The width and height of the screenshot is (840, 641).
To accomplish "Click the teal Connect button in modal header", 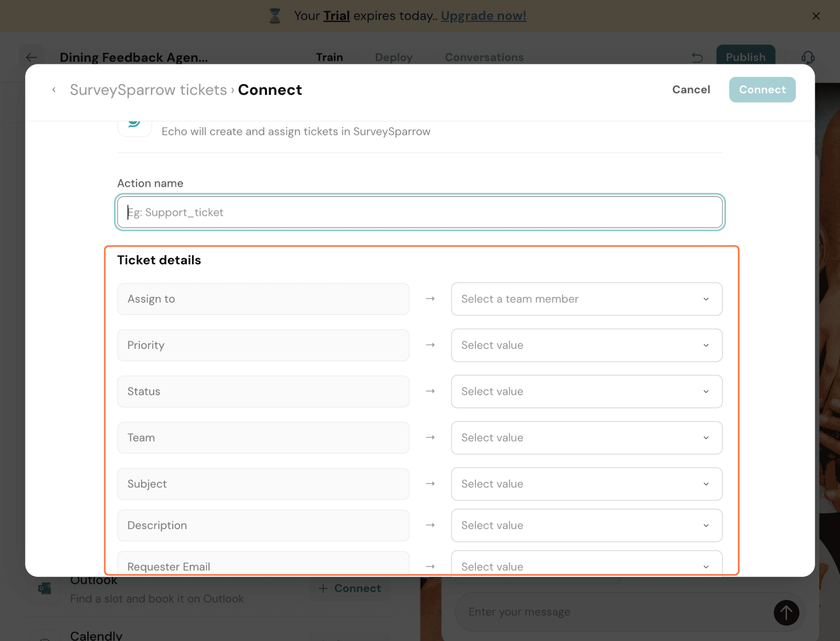I will 762,89.
